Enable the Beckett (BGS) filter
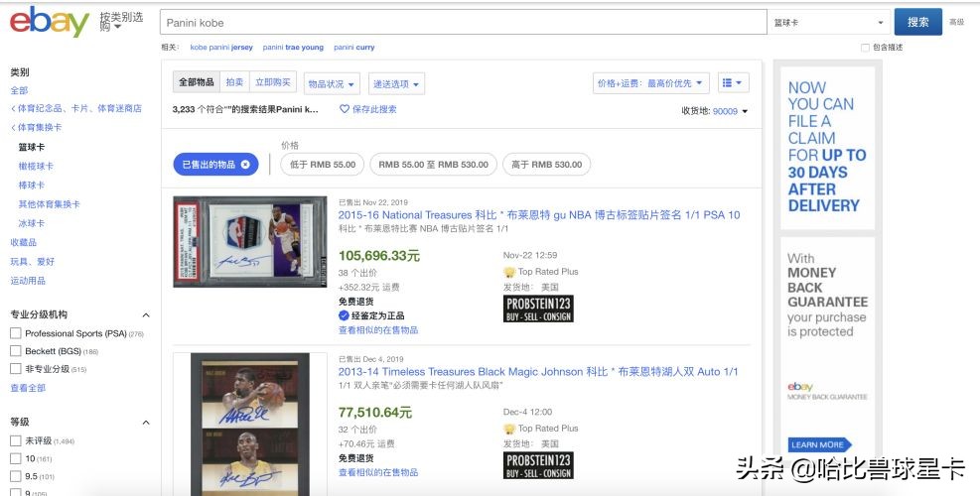Image resolution: width=980 pixels, height=496 pixels. click(15, 351)
